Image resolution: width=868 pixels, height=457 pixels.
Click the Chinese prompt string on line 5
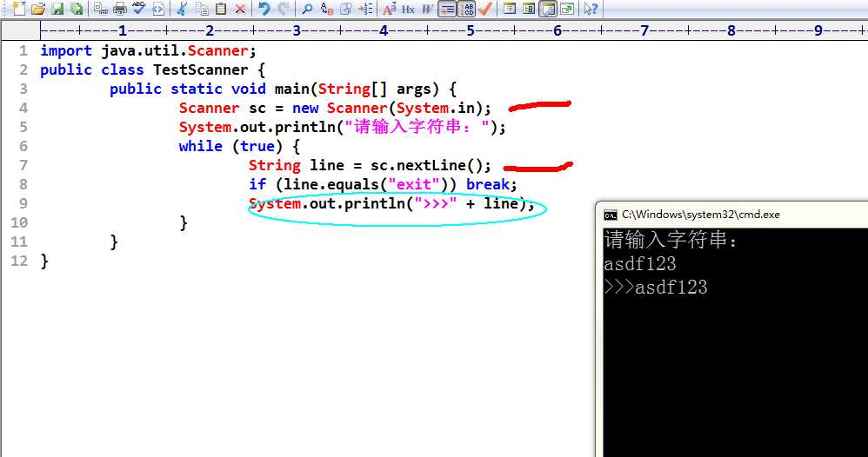pyautogui.click(x=417, y=127)
